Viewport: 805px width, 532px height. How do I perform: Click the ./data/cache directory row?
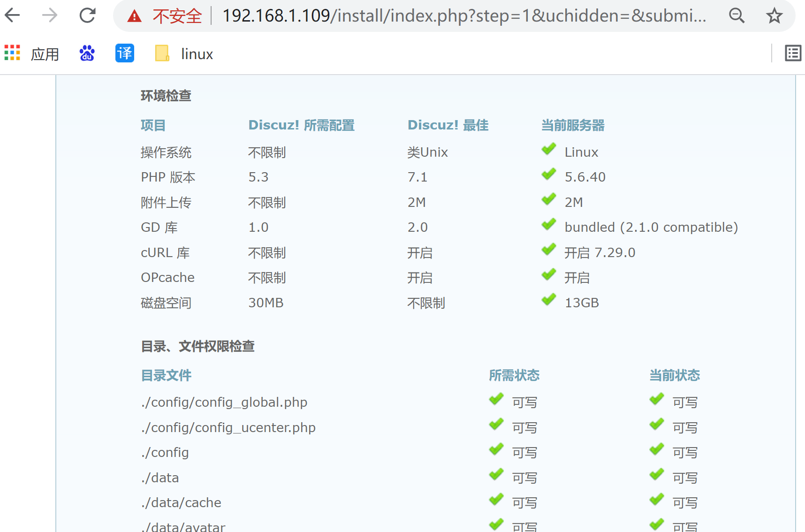(x=181, y=503)
